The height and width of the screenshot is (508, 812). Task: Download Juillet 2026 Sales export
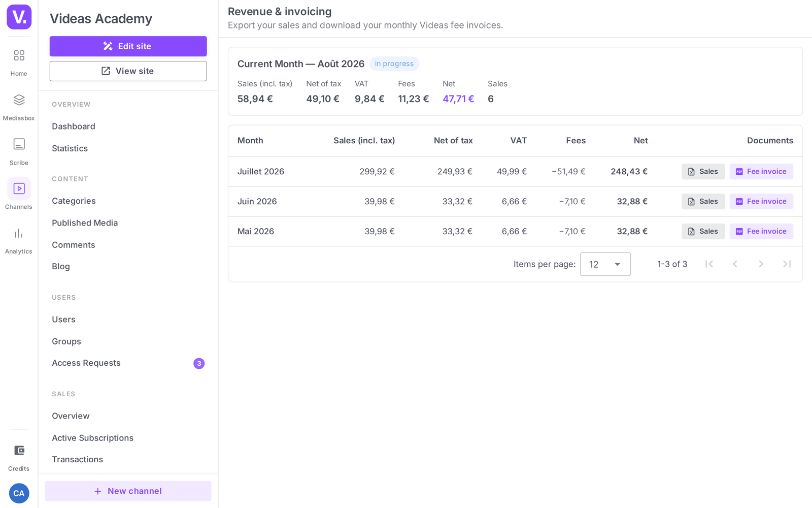[703, 172]
